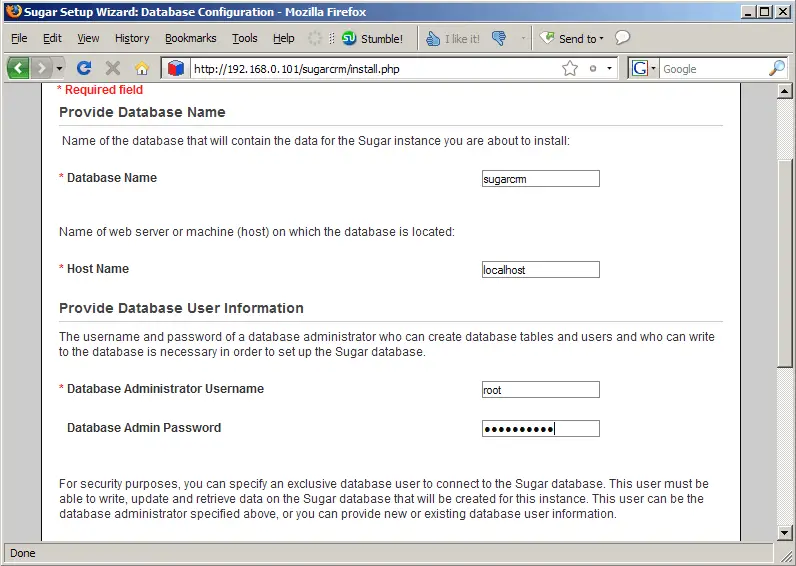Open the Tools menu

tap(245, 38)
